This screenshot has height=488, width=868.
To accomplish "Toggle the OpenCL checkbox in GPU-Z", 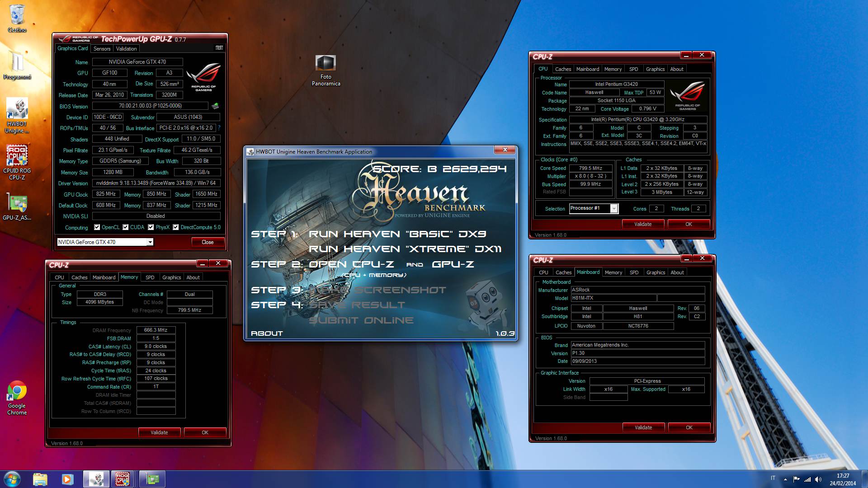I will [97, 227].
